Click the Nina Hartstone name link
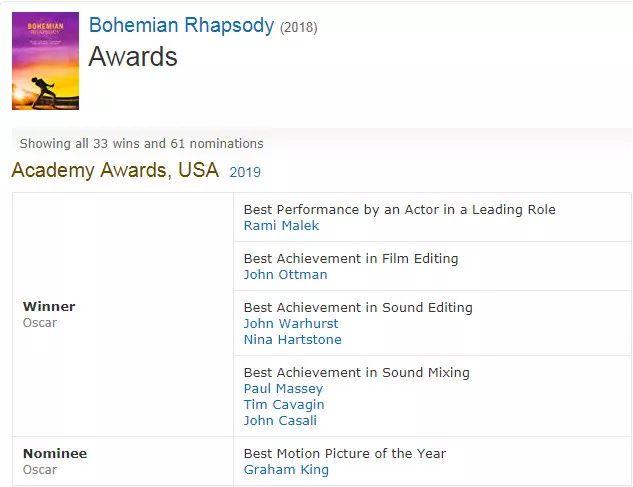This screenshot has width=633, height=487. click(293, 340)
